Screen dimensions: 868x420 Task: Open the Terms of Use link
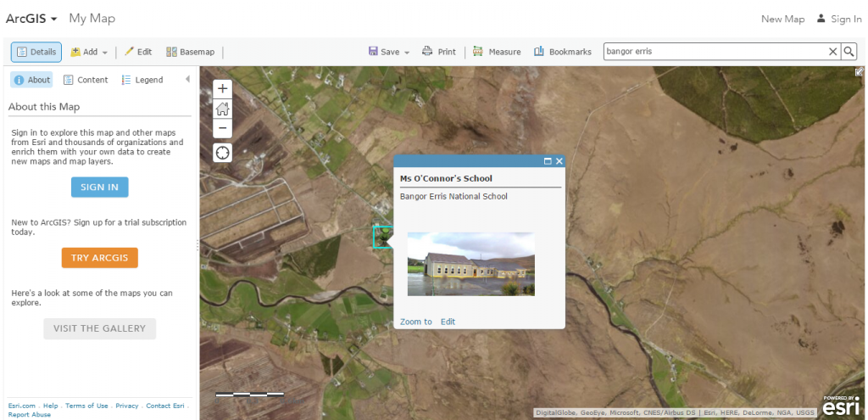pos(87,406)
